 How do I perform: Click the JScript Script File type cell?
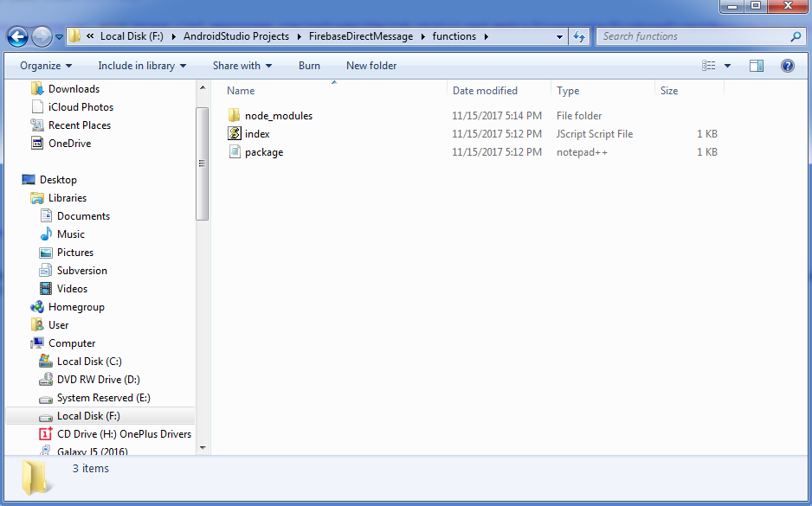[x=595, y=134]
